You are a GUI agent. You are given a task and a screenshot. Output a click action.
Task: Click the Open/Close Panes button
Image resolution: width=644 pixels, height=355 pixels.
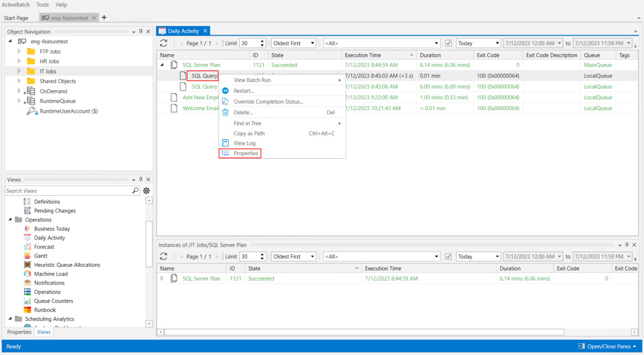click(607, 346)
